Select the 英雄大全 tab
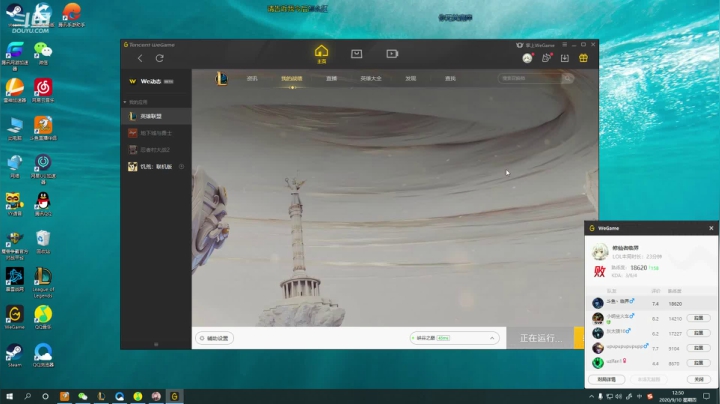The image size is (720, 404). point(371,79)
